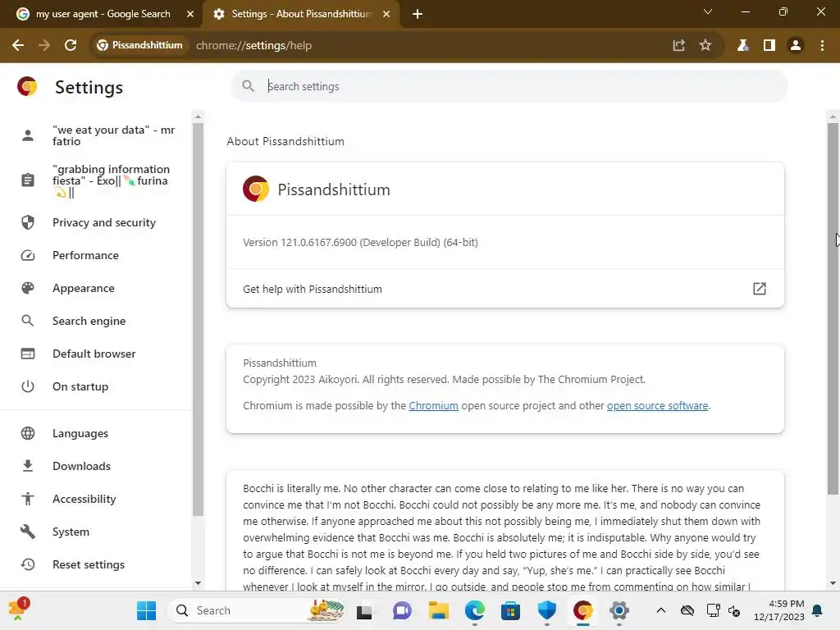This screenshot has width=840, height=630.
Task: Click the external link icon for Get help
Action: pyautogui.click(x=759, y=289)
